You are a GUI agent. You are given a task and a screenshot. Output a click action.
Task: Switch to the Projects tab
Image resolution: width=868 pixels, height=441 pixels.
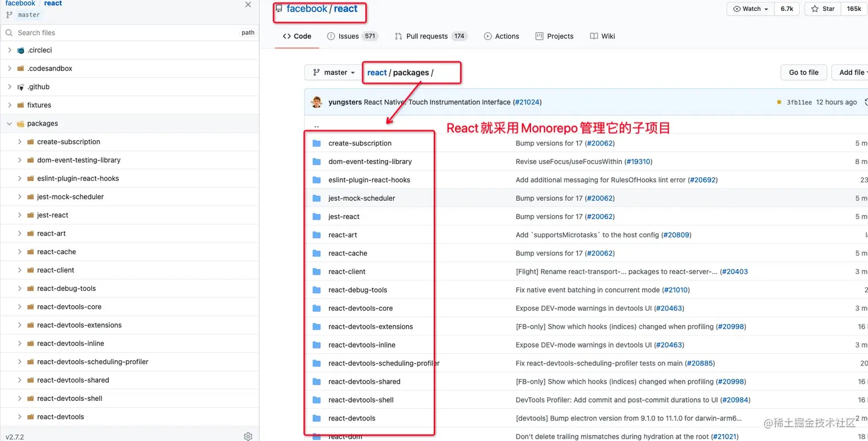coord(554,36)
